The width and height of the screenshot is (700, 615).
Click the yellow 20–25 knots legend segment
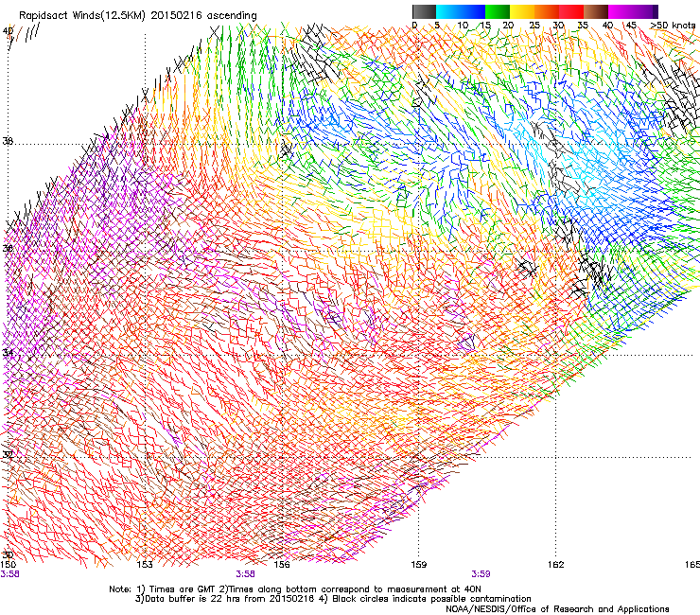[x=522, y=11]
